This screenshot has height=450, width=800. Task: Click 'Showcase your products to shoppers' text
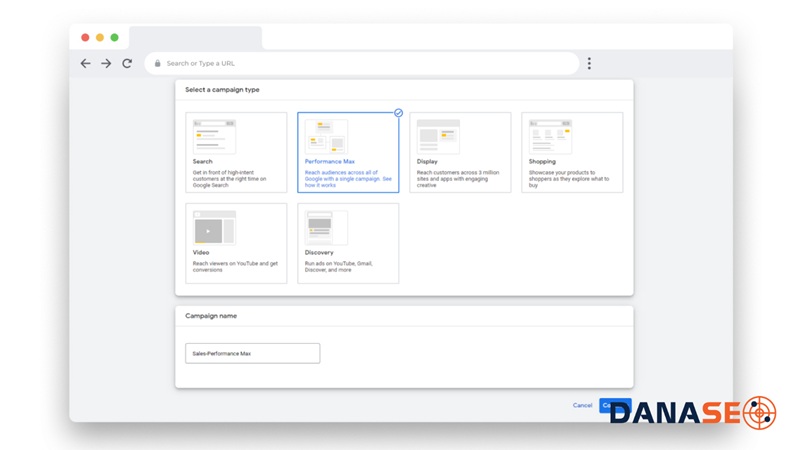[x=569, y=179]
